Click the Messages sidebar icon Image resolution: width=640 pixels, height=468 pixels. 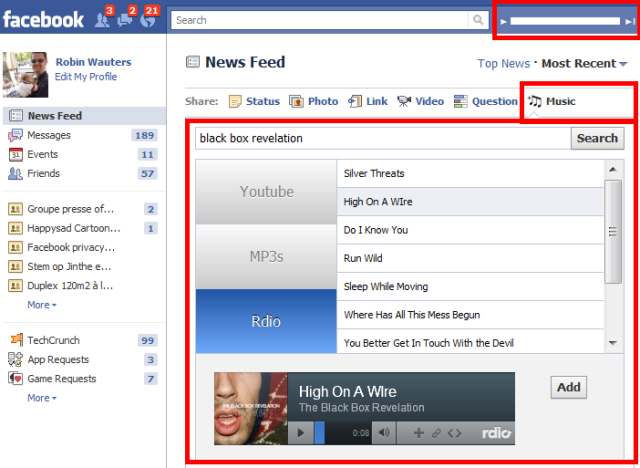tap(16, 135)
